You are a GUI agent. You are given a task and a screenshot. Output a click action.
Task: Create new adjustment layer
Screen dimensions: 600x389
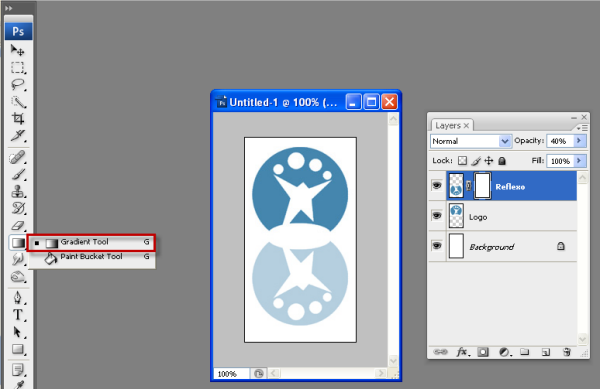(504, 352)
